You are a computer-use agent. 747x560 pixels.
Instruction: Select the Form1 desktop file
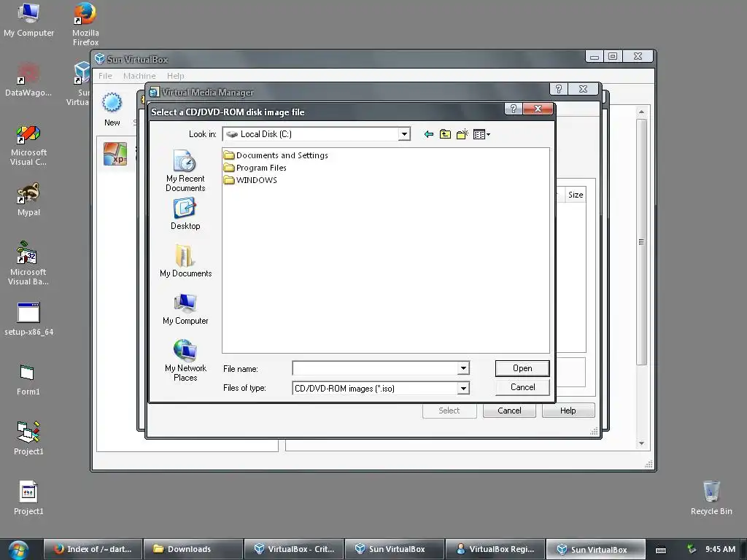(28, 380)
